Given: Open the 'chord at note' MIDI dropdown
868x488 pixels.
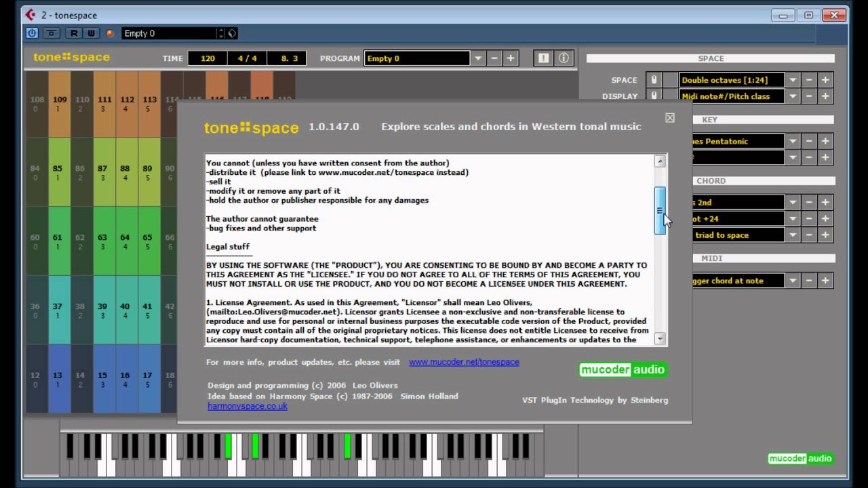Looking at the screenshot, I should (793, 280).
